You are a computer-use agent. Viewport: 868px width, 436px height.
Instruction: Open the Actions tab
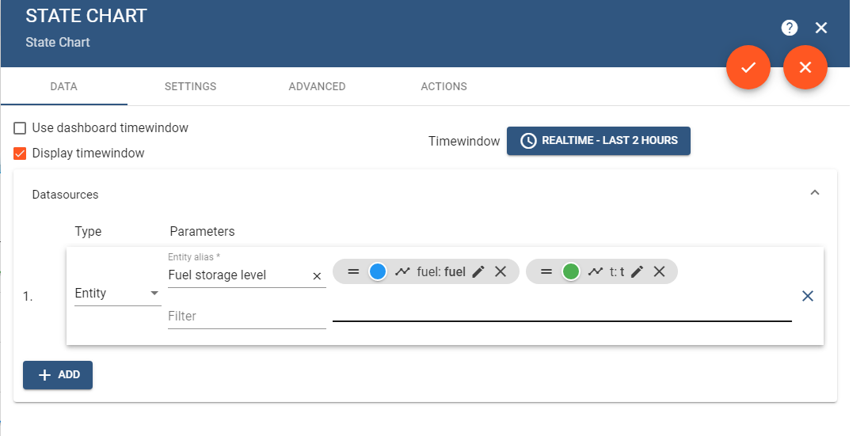[x=444, y=86]
